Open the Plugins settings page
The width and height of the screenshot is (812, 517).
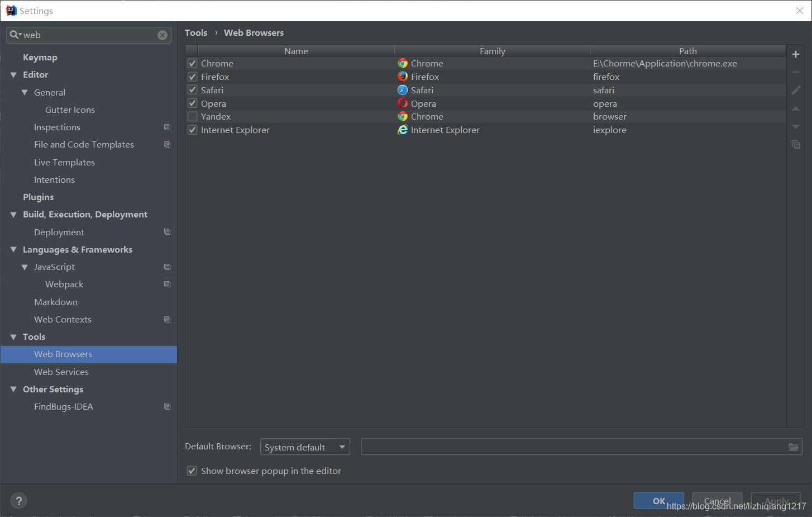[x=39, y=197]
